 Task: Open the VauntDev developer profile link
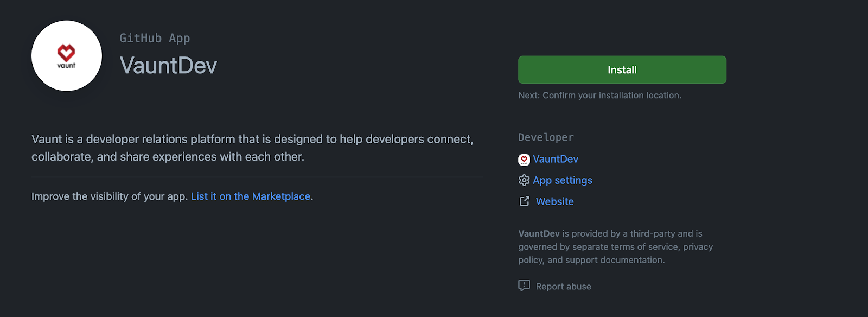[x=556, y=159]
